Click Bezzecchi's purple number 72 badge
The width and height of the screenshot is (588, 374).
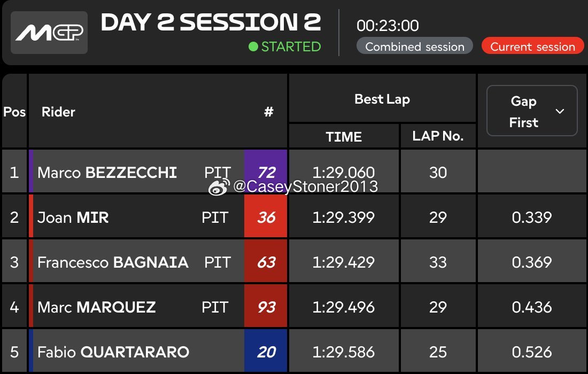266,172
